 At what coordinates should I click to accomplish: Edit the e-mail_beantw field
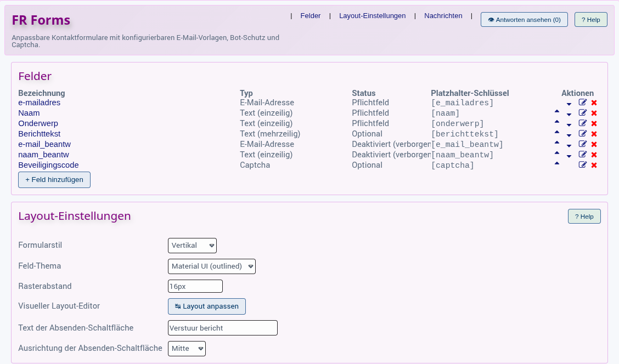pos(582,144)
